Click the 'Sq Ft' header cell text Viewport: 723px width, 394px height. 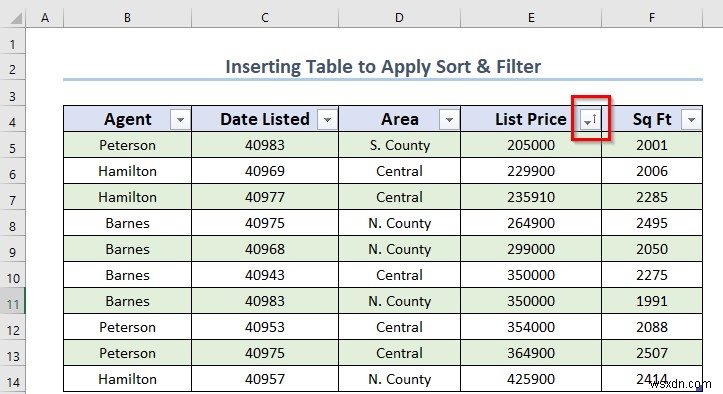click(652, 119)
